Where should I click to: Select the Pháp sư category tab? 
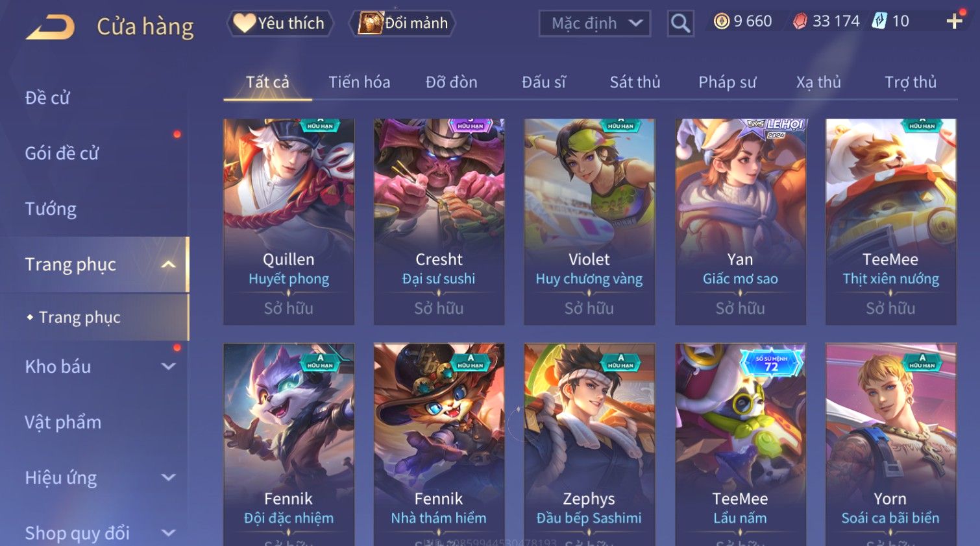(727, 82)
